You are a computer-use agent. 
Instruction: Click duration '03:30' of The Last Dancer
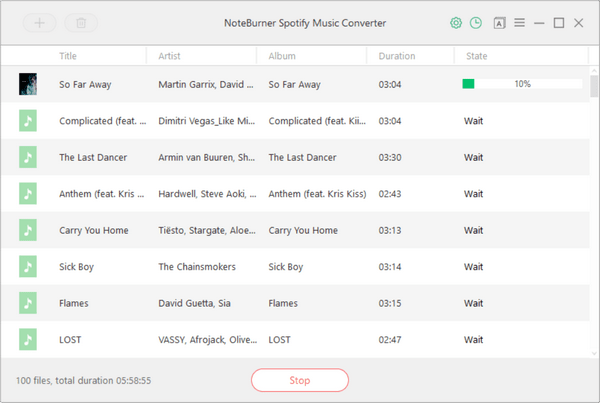[390, 157]
